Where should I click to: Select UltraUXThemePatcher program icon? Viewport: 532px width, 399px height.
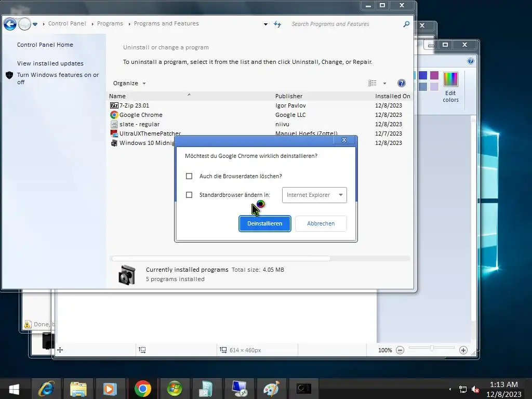coord(114,134)
